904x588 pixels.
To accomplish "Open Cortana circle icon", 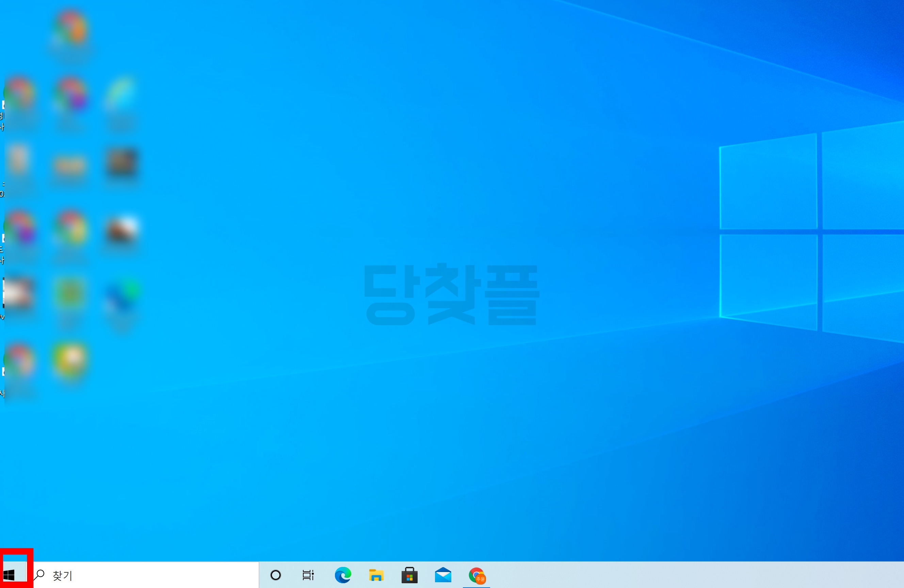I will 275,575.
